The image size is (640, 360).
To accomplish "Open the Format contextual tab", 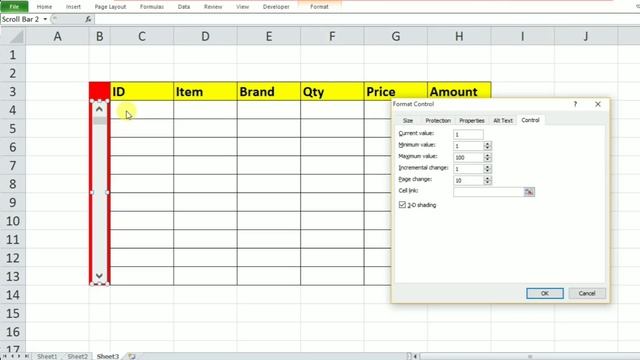I will (319, 7).
